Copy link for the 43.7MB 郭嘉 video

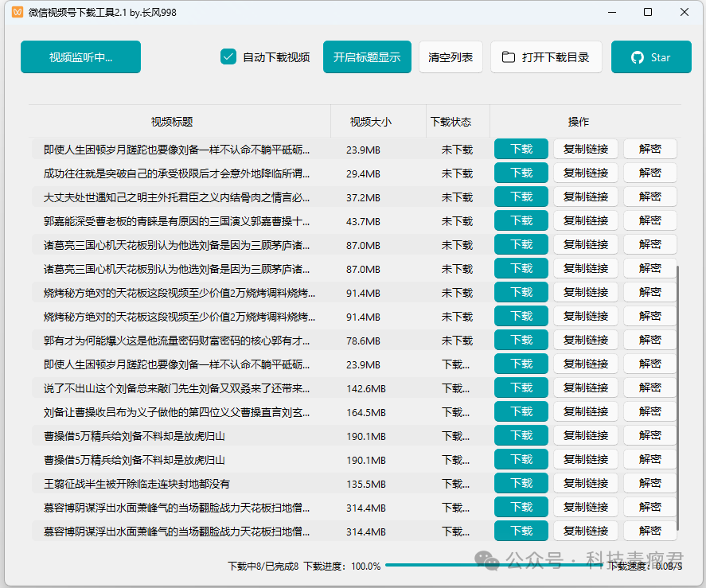(x=585, y=220)
